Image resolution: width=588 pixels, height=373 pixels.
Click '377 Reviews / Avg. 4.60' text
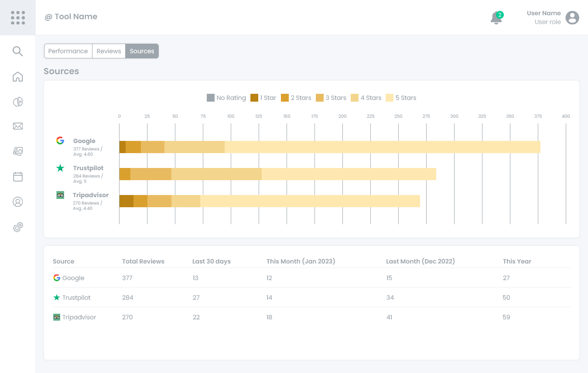88,151
